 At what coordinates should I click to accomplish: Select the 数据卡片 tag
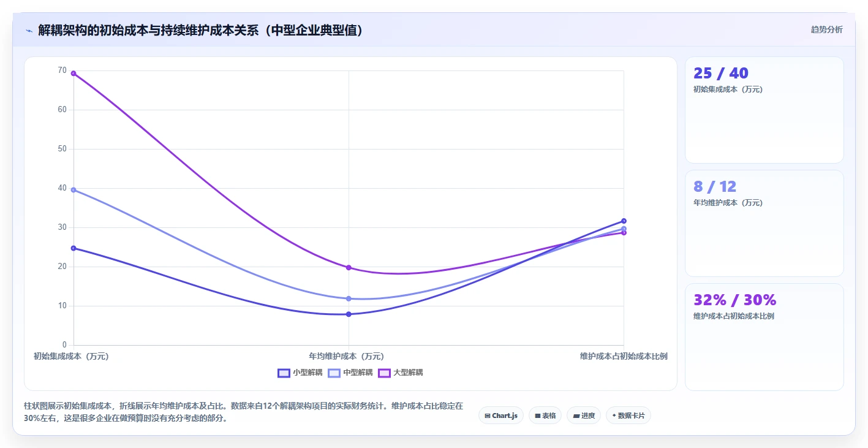pos(628,416)
